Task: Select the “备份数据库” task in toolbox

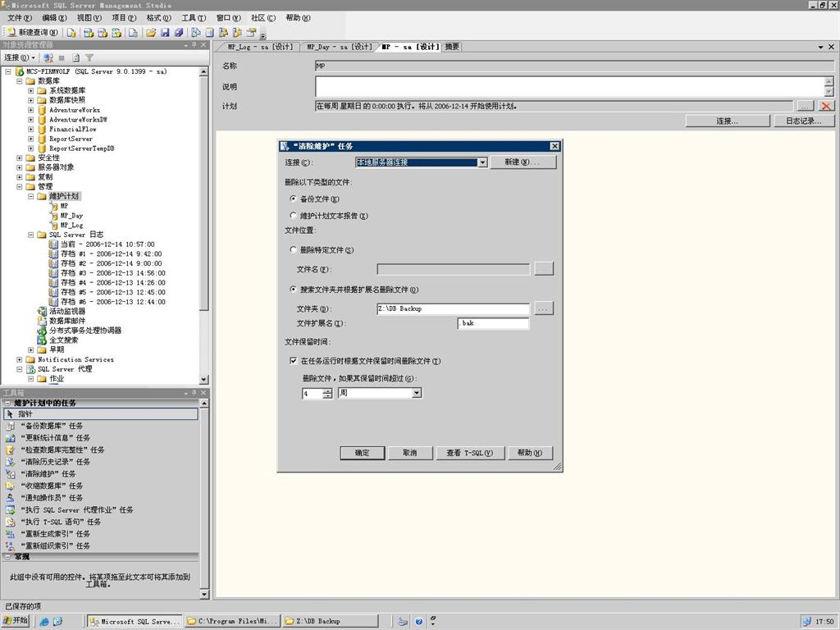Action: [x=52, y=426]
